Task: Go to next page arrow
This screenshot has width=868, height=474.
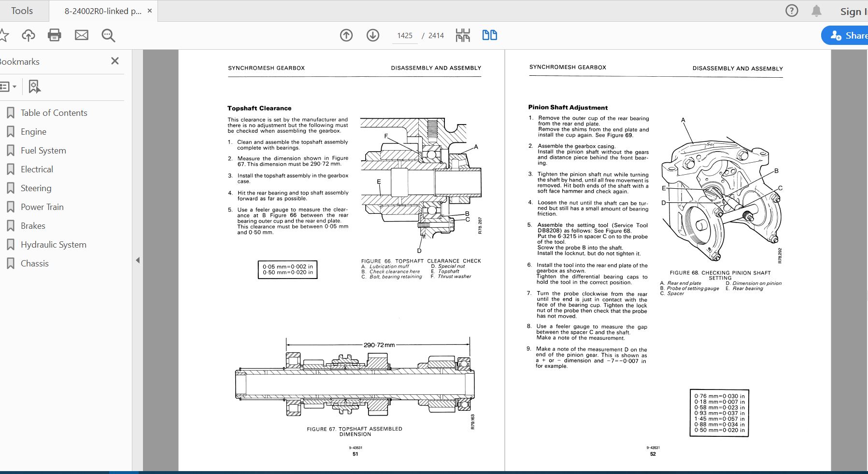Action: point(373,35)
